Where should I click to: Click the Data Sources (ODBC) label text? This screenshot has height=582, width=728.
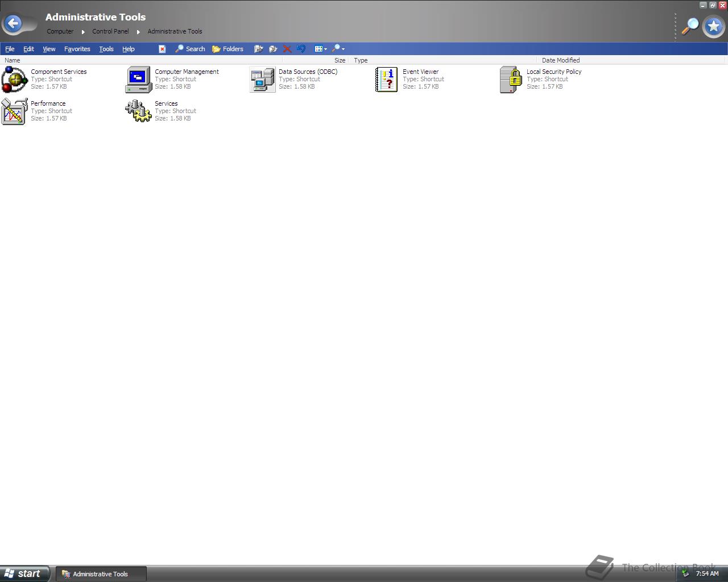click(308, 72)
